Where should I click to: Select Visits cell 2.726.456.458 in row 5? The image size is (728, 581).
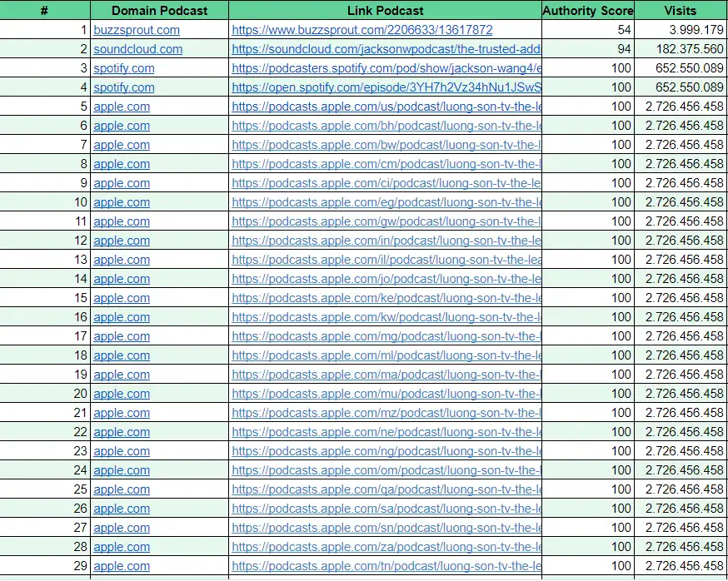(x=681, y=107)
